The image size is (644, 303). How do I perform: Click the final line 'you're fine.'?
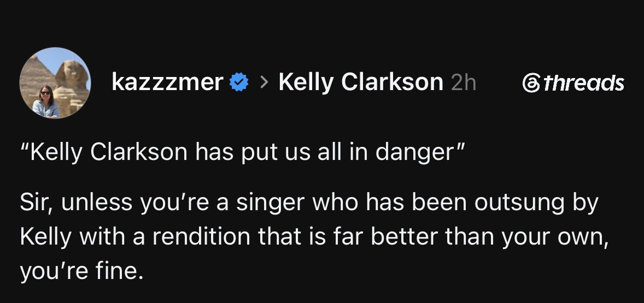[81, 271]
